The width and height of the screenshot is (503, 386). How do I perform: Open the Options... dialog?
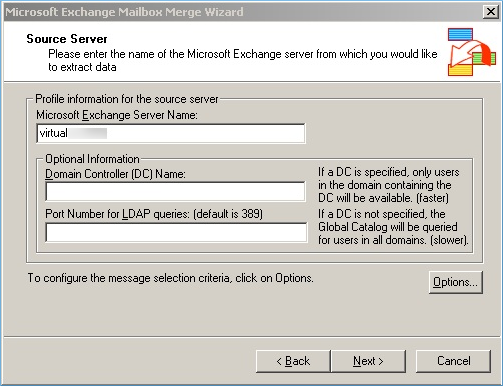455,282
